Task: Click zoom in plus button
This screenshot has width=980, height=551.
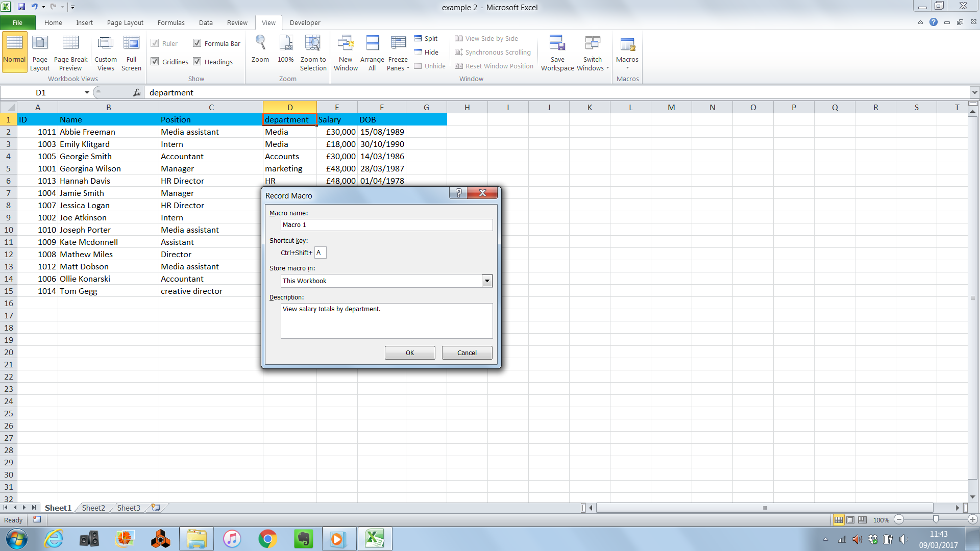Action: click(972, 519)
